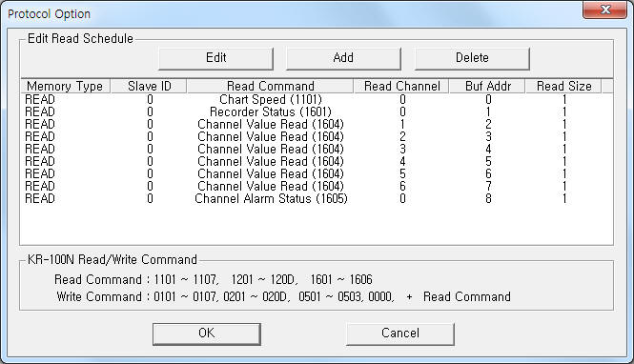Screen dimensions: 634x364
Task: Select Channel Value Read row with channel 3
Action: [317, 149]
